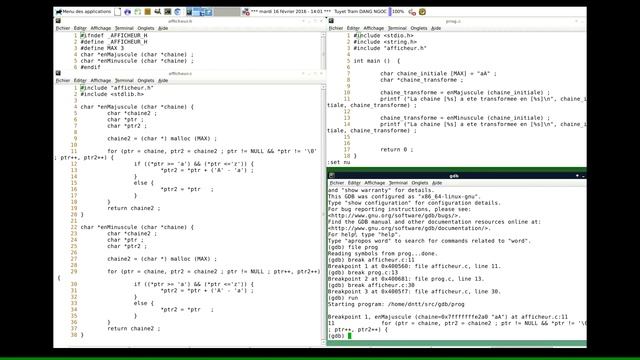
Task: Open Éditer menu in afficheur.c window
Action: tap(80, 80)
